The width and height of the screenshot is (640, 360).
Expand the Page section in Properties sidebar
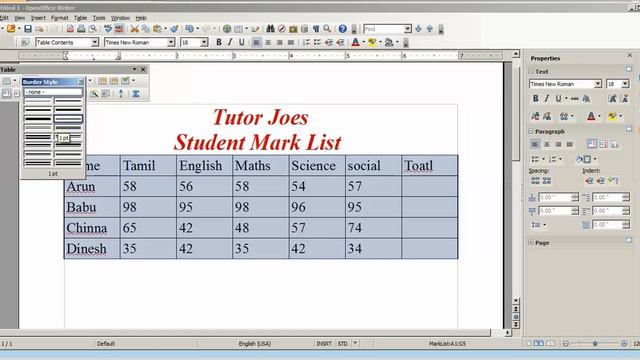[x=531, y=242]
